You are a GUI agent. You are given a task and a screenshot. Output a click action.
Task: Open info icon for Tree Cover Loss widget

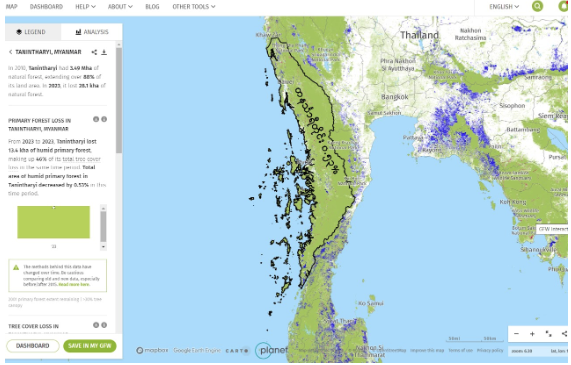point(104,325)
